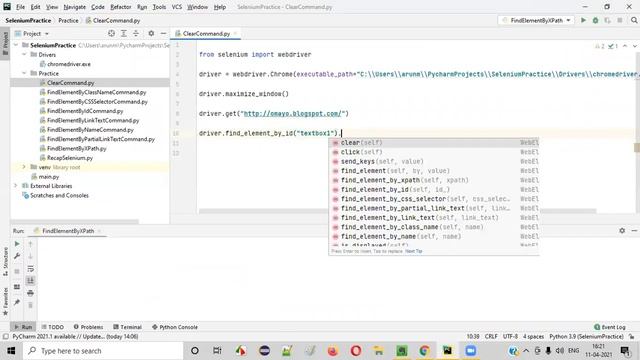The height and width of the screenshot is (360, 640).
Task: Open Search Everywhere magnifier icon
Action: [x=634, y=20]
